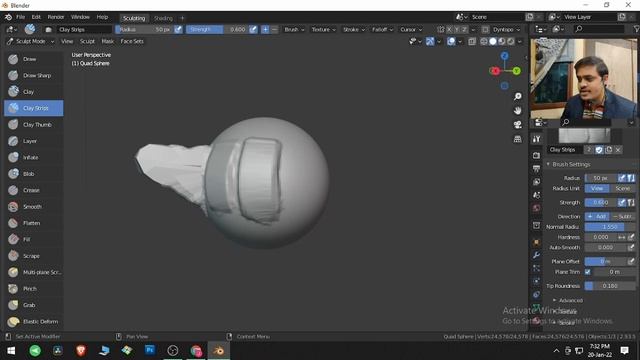The image size is (640, 360).
Task: Open the Face Sets menu
Action: [132, 41]
